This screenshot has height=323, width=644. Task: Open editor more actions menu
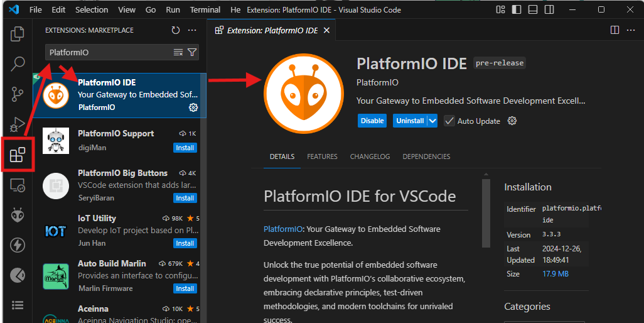[x=631, y=30]
